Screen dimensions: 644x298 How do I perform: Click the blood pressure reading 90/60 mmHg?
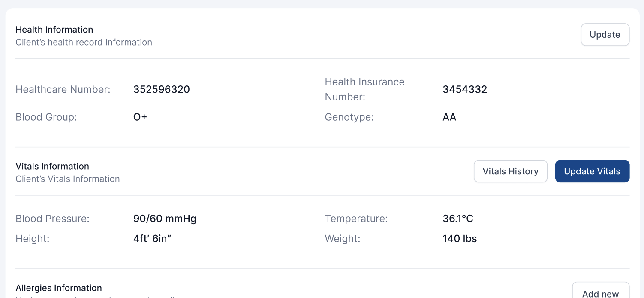[x=165, y=219]
